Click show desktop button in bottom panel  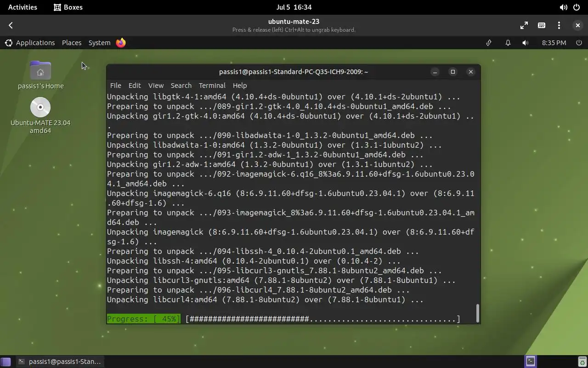click(x=6, y=362)
